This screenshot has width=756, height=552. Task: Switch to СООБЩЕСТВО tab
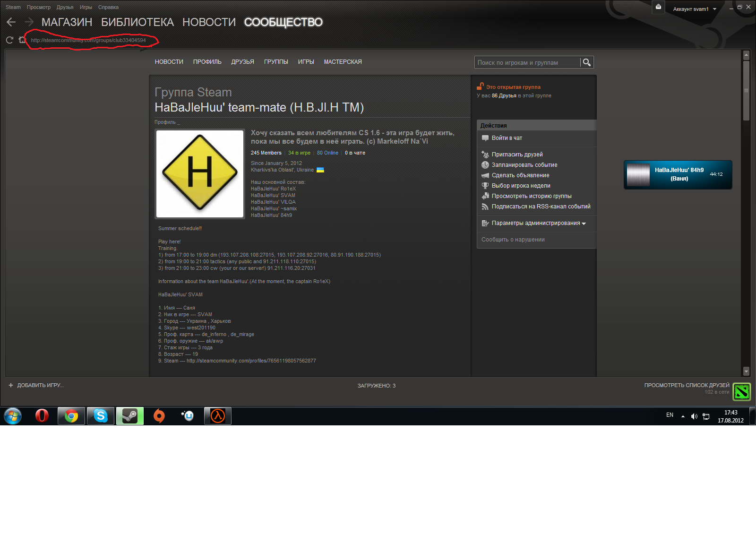click(283, 22)
